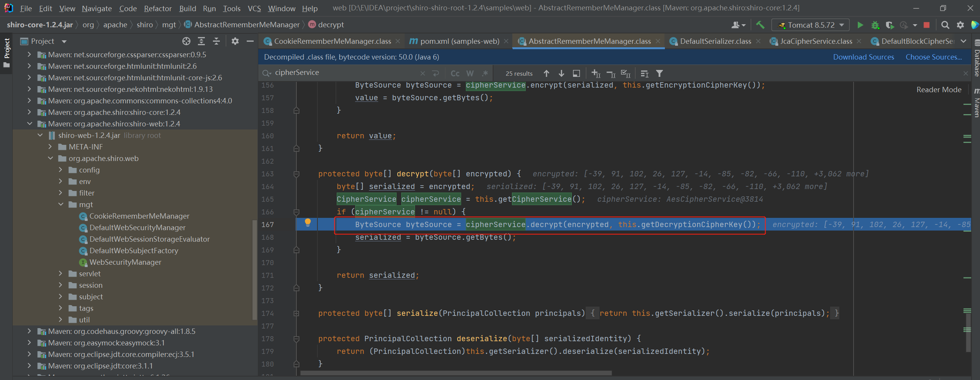Open search filter funnel icon
980x380 pixels.
tap(659, 73)
